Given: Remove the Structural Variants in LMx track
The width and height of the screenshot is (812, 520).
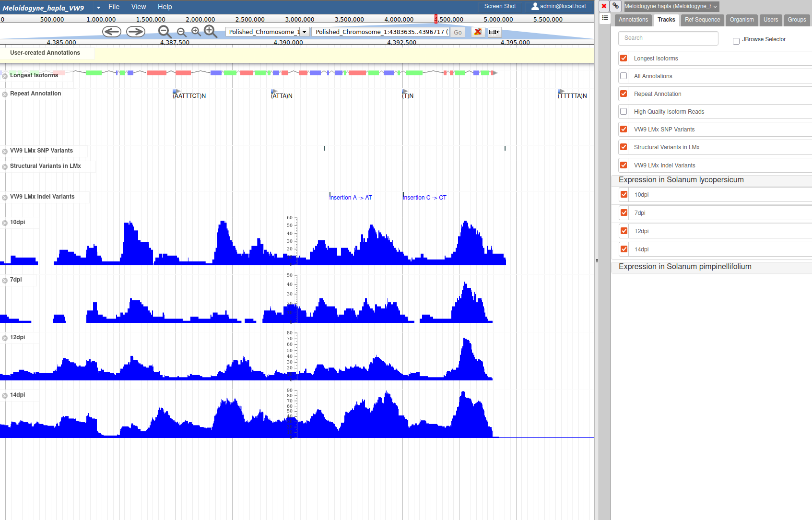Looking at the screenshot, I should 5,167.
